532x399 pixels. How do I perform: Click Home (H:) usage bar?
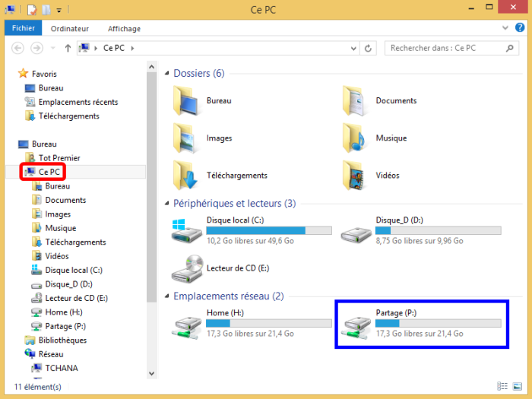[x=269, y=323]
